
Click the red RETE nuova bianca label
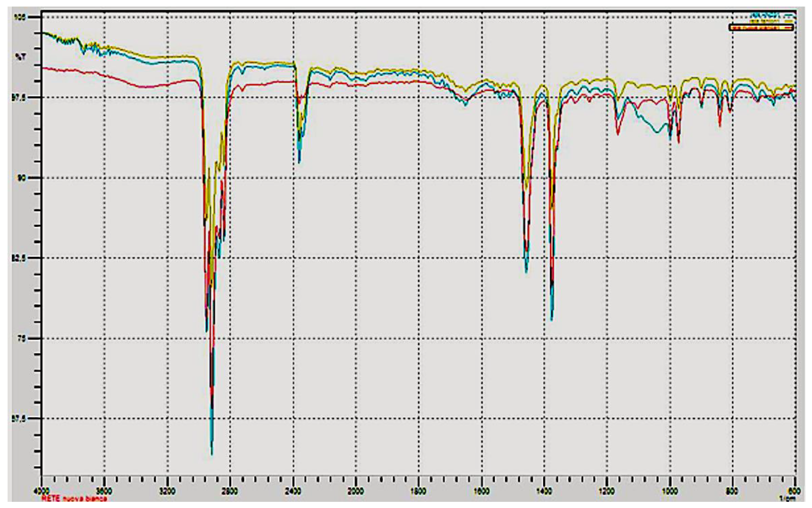(74, 499)
